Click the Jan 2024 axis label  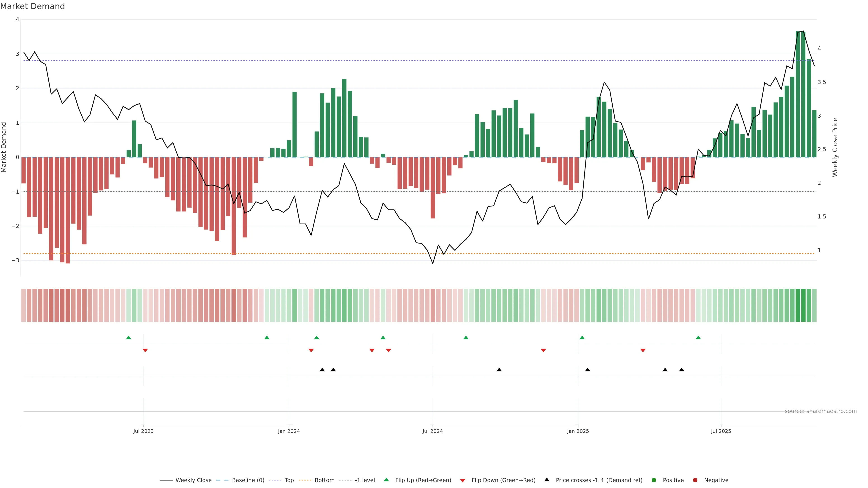tap(289, 431)
